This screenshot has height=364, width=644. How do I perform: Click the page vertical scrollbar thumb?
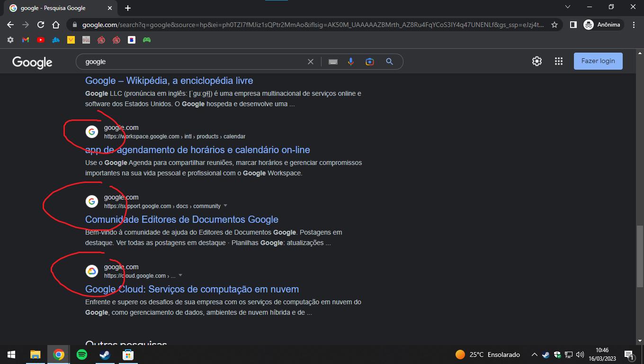[x=640, y=256]
